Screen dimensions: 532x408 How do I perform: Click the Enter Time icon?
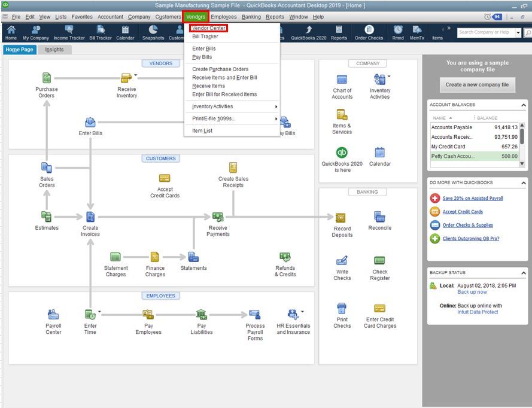click(x=90, y=315)
